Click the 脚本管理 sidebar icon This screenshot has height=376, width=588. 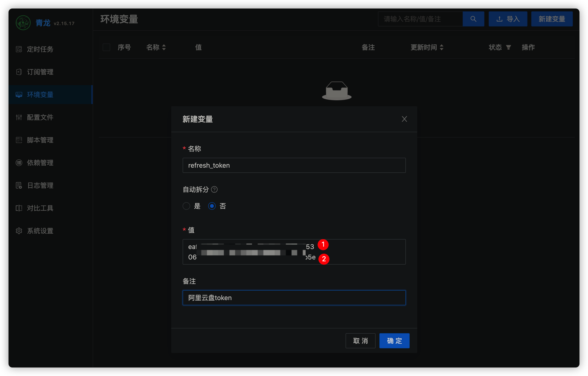pos(19,140)
